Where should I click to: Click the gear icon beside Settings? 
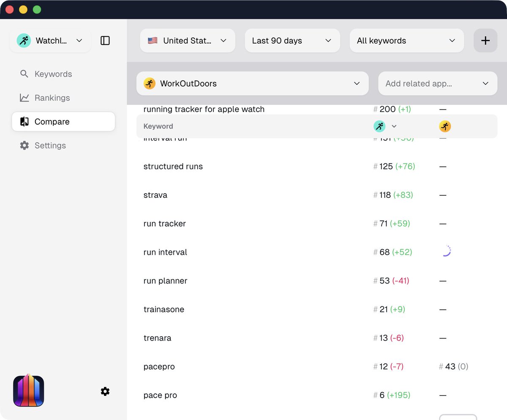pyautogui.click(x=25, y=145)
